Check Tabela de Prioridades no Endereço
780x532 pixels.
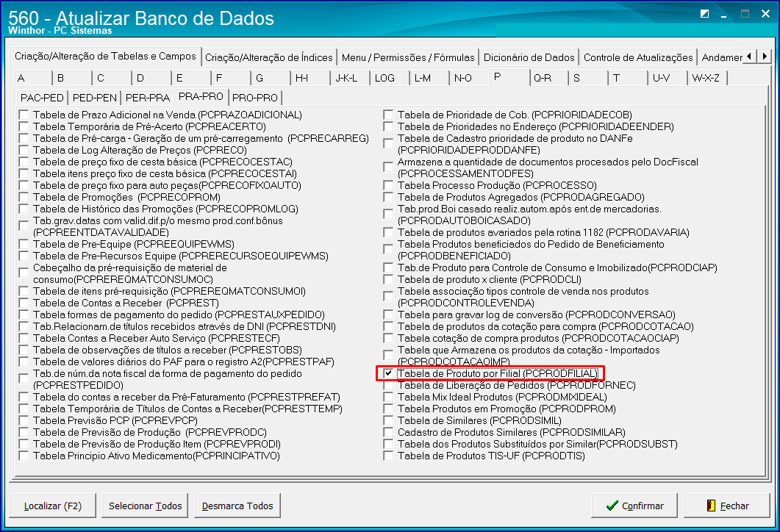388,127
